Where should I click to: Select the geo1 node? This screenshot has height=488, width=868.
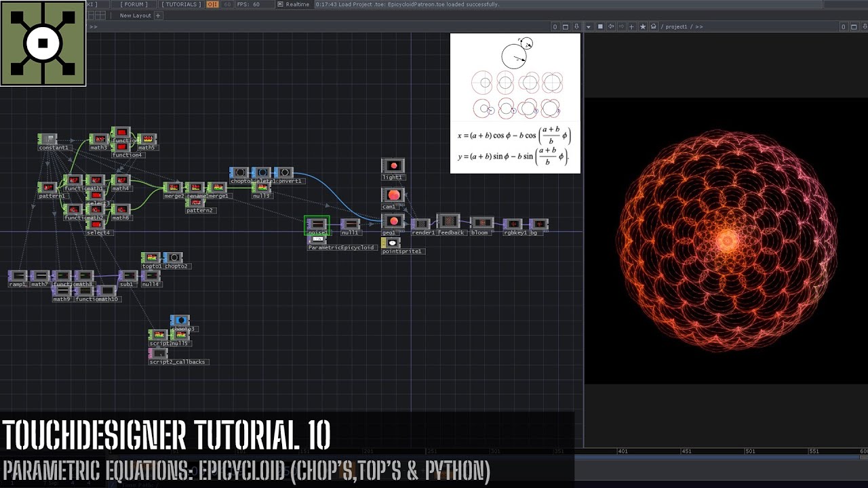click(393, 222)
